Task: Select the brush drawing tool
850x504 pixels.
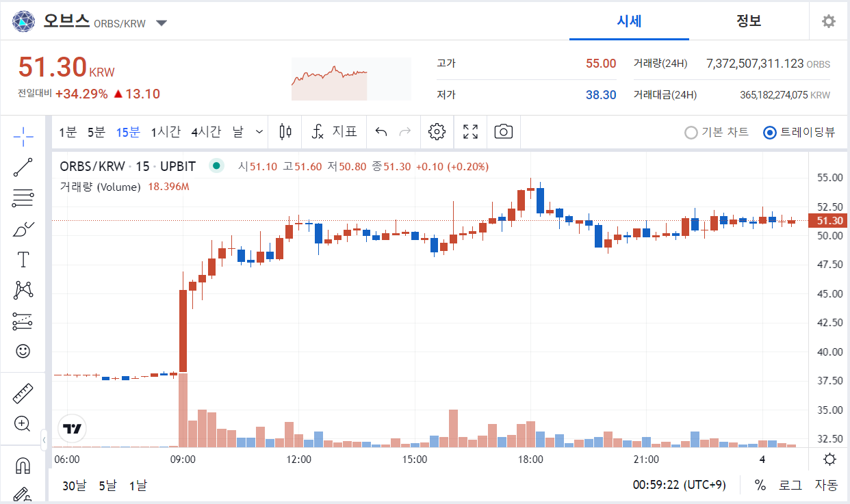Action: coord(23,229)
